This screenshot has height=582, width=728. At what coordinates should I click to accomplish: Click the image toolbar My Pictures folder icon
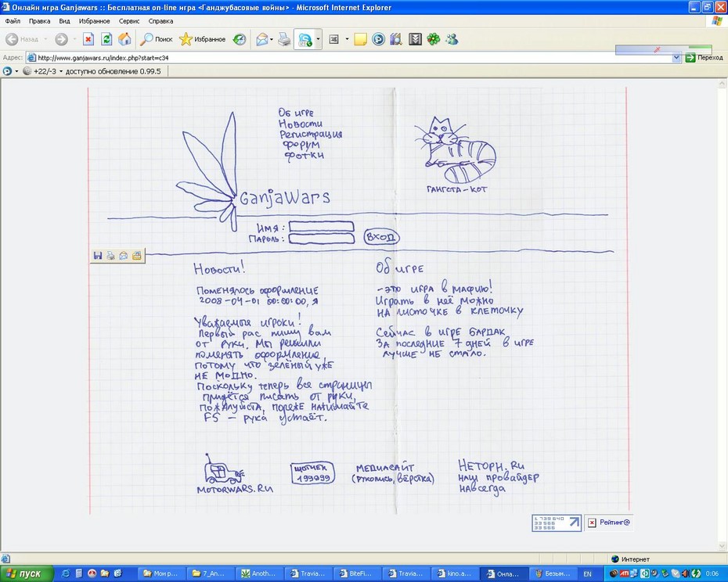coord(136,256)
